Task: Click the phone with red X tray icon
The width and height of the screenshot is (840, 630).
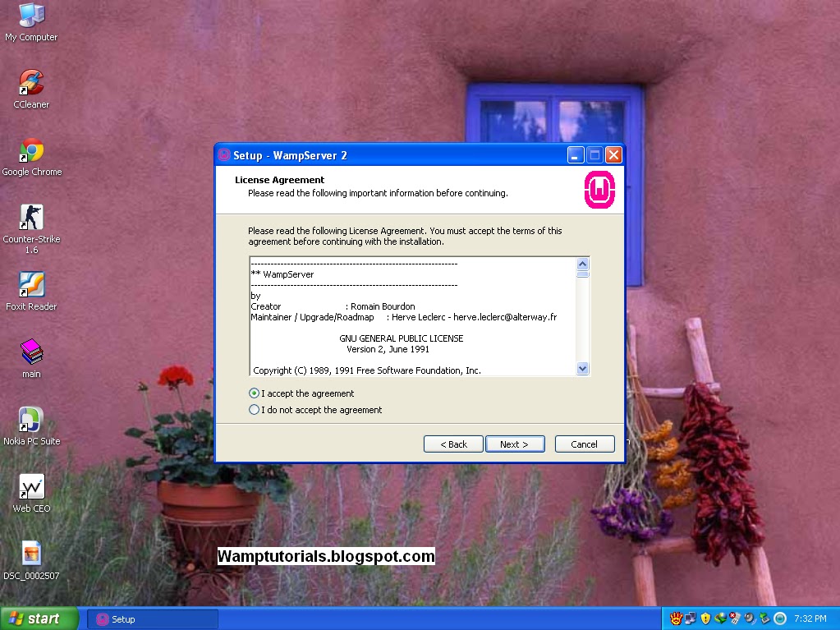Action: (x=735, y=619)
